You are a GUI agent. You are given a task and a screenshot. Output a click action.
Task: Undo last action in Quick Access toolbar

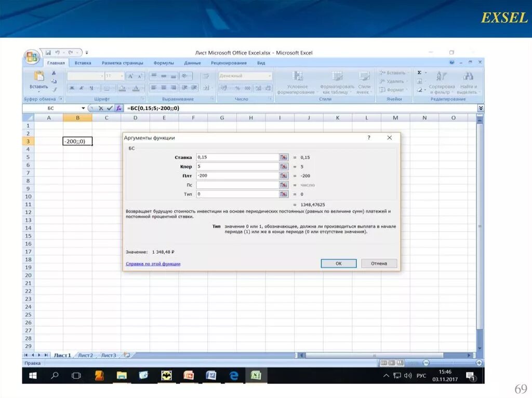(57, 52)
